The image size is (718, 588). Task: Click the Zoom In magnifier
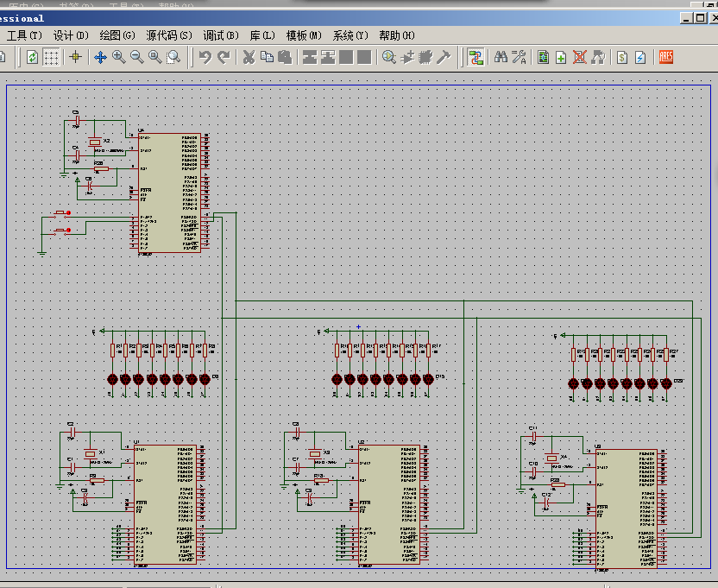click(118, 57)
